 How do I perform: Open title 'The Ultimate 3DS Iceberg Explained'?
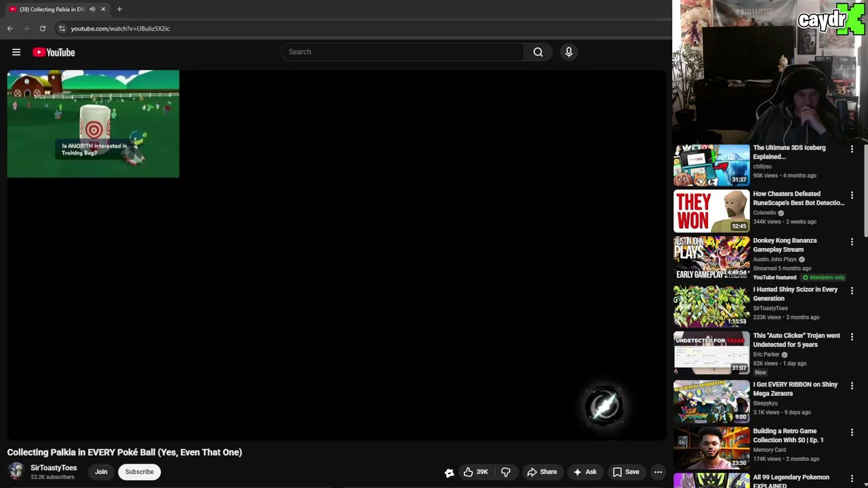tap(789, 152)
